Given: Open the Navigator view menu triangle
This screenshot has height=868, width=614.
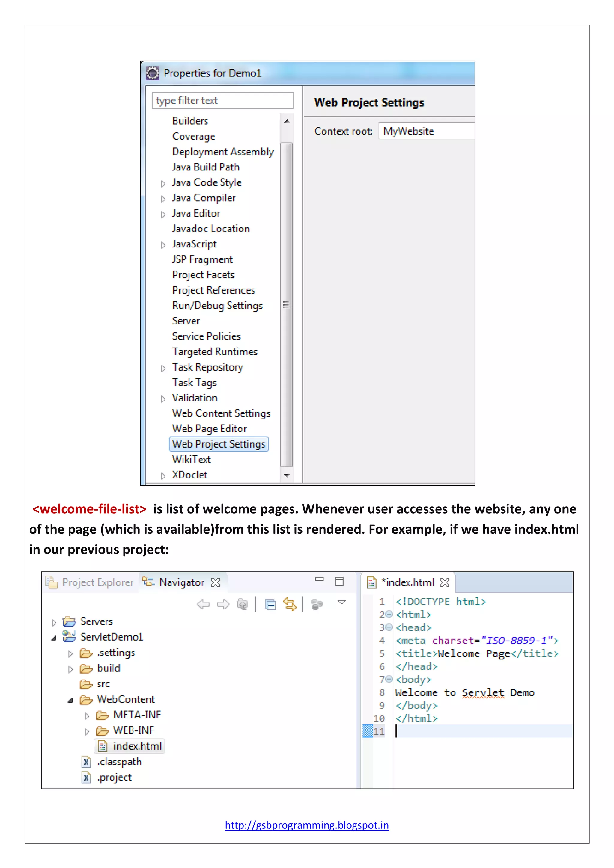Looking at the screenshot, I should (341, 602).
